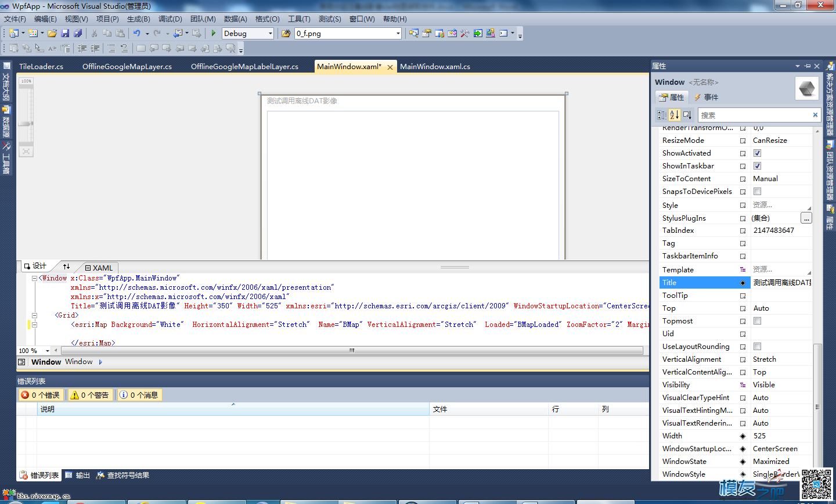Toggle the ShowActivated checkbox
This screenshot has height=504, width=836.
[x=757, y=153]
